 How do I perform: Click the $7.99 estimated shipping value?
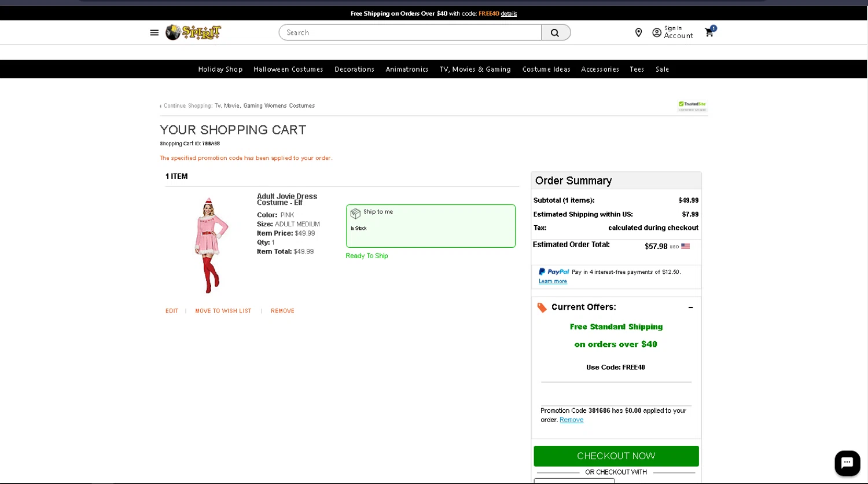[690, 214]
